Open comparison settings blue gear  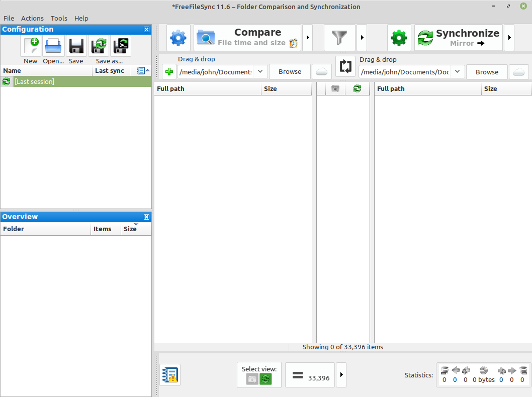tap(179, 38)
